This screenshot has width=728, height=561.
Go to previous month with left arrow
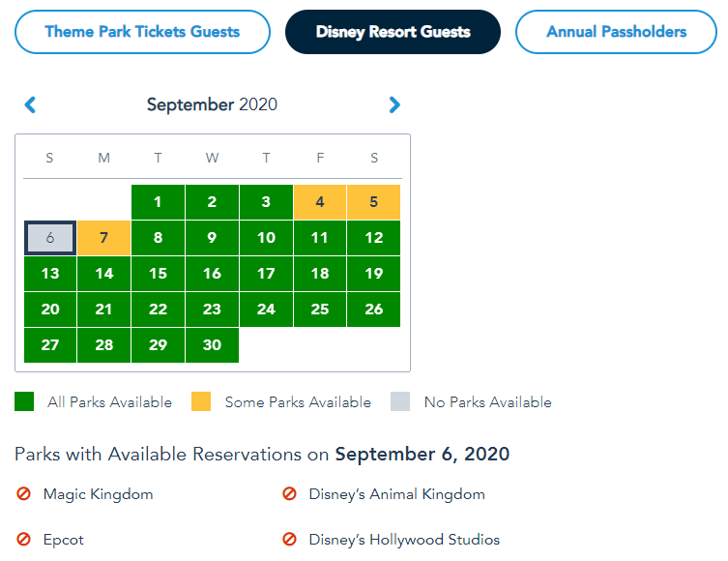point(30,104)
